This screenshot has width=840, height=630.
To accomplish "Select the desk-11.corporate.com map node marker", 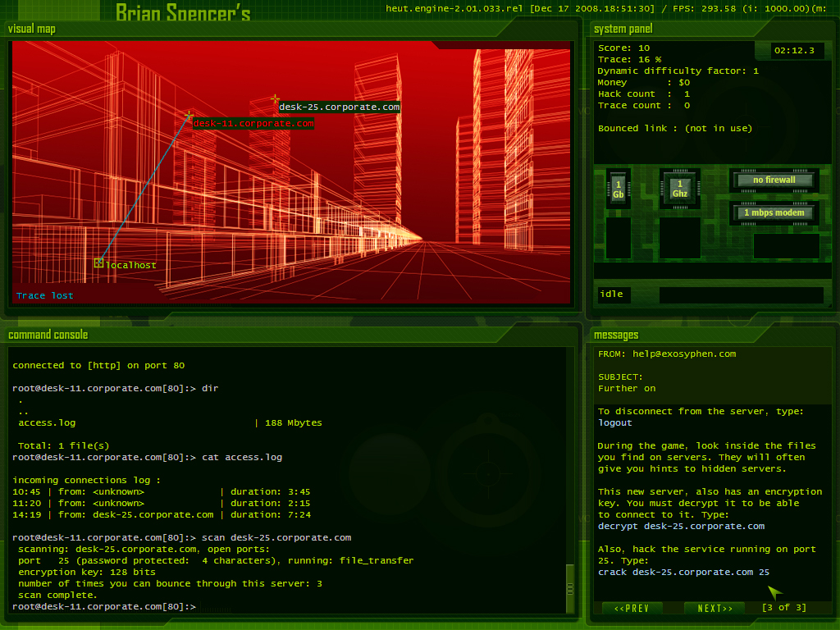I will click(189, 116).
